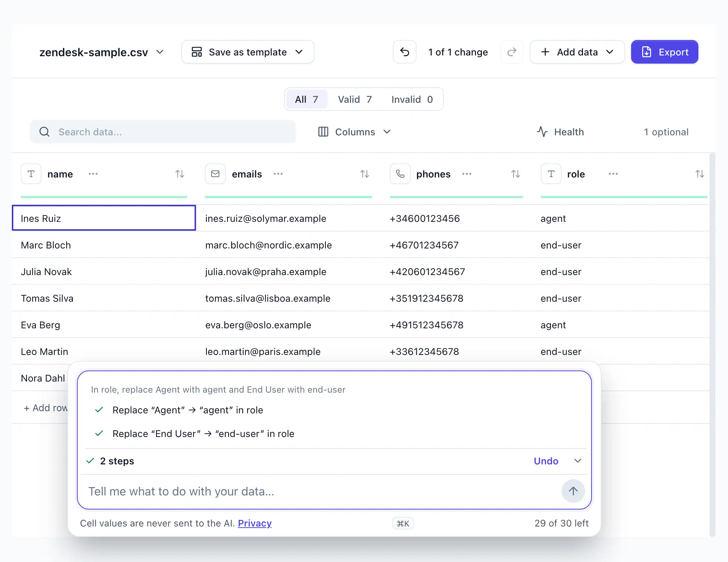The width and height of the screenshot is (728, 562).
Task: Click the Export button
Action: pos(664,52)
